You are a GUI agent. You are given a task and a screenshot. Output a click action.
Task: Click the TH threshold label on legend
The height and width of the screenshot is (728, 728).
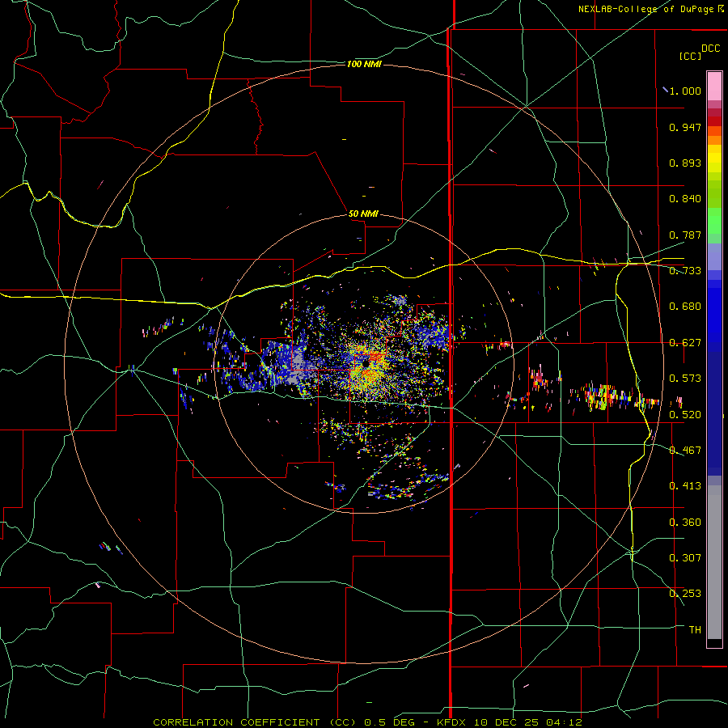point(695,630)
